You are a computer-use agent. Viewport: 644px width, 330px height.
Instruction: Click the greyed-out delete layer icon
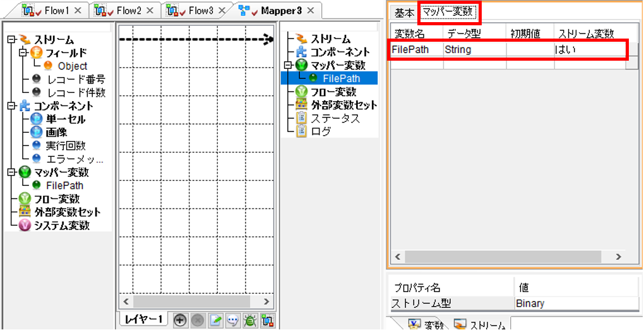[197, 320]
